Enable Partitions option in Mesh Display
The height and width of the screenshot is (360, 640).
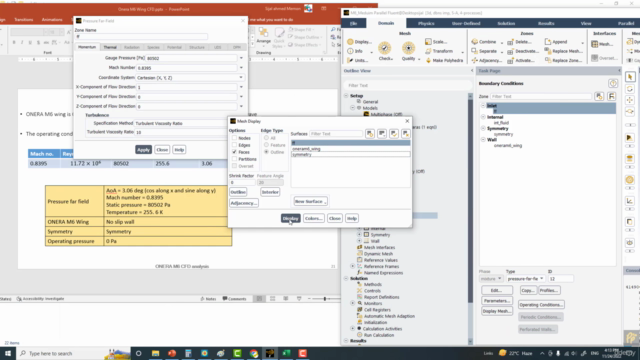pyautogui.click(x=234, y=159)
